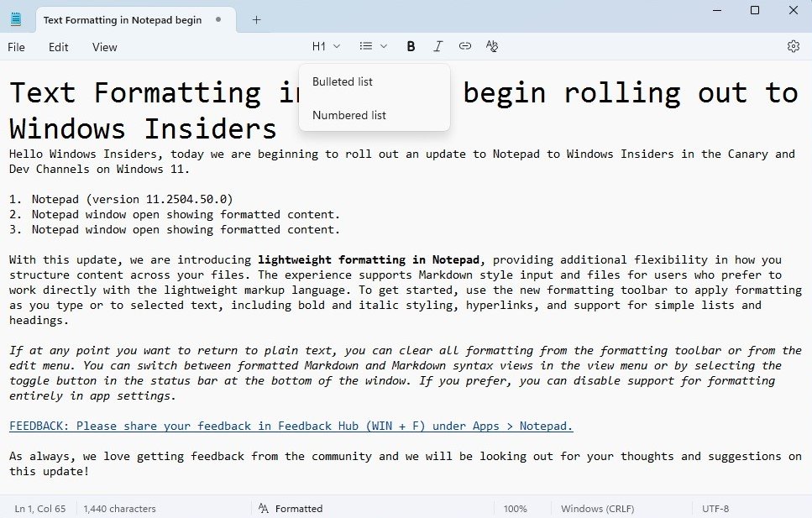Click the Ln 1, Col 65 position indicator
The image size is (812, 518).
point(39,509)
